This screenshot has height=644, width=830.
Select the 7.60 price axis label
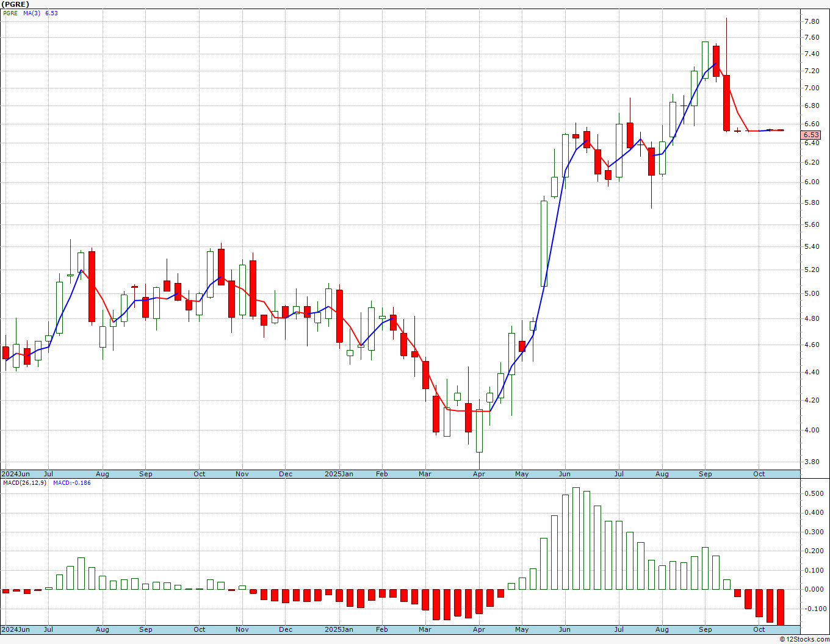812,37
